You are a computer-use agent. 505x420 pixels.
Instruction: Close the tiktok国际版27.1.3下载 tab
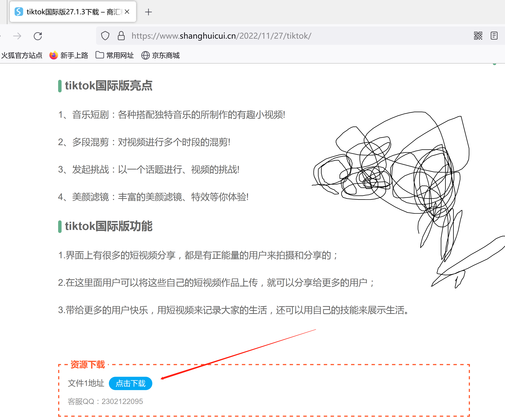[127, 12]
